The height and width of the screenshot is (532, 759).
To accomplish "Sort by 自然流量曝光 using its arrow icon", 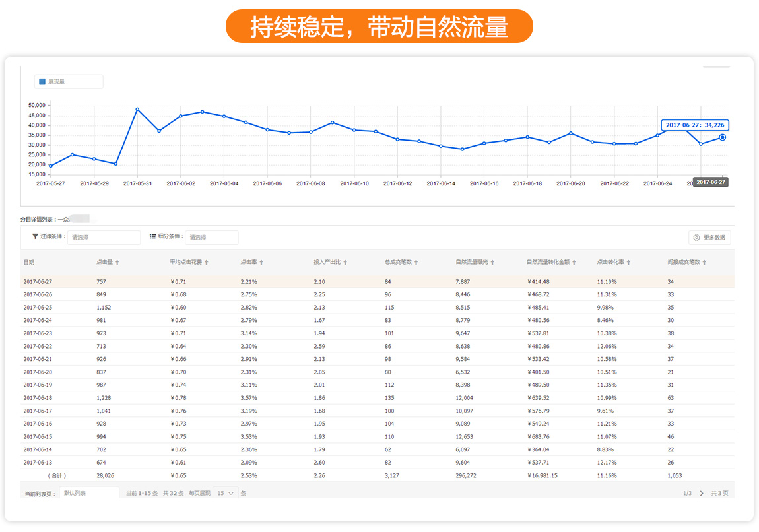I will (492, 262).
